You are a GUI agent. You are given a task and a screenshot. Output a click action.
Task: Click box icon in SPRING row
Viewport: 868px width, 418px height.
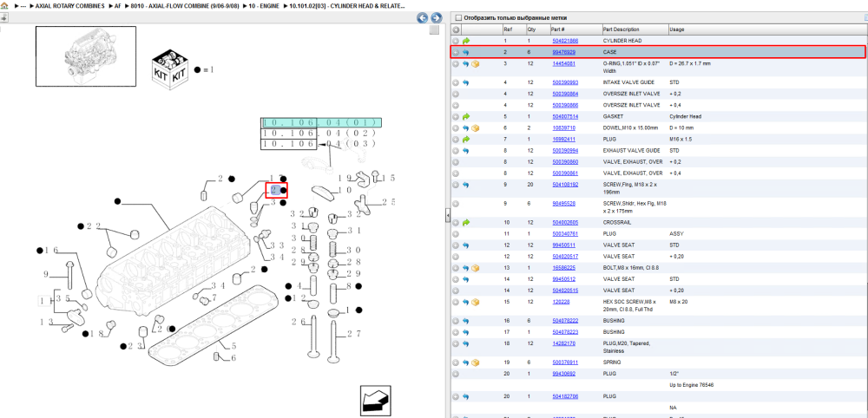click(476, 362)
